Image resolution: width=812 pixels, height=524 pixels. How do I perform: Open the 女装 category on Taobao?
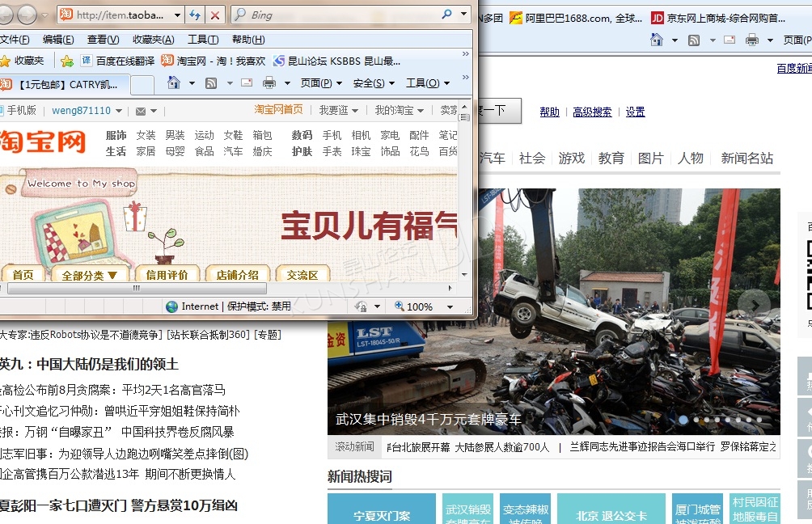[146, 135]
